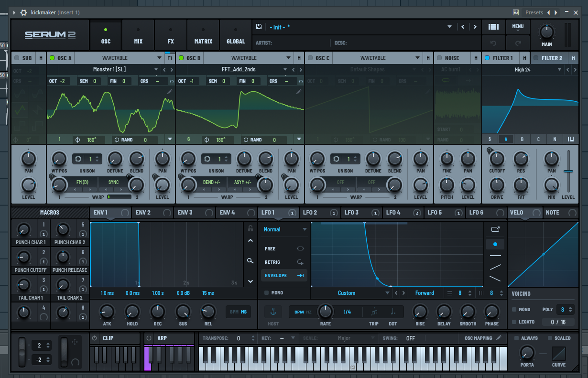This screenshot has width=588, height=378.
Task: Click the redo arrow icon
Action: coord(518,43)
